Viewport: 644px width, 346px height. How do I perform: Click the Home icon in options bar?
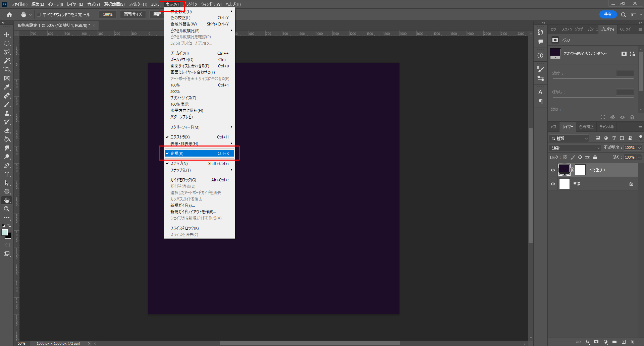point(9,15)
